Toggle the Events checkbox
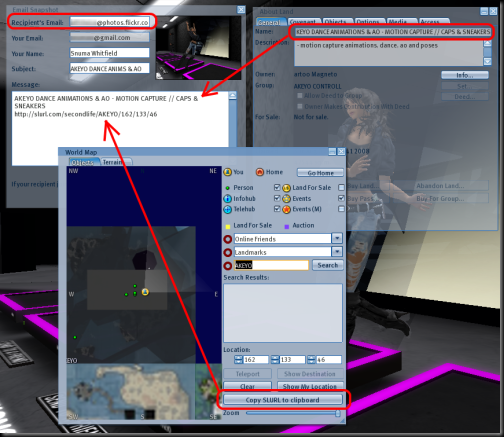504x437 pixels. (x=341, y=198)
